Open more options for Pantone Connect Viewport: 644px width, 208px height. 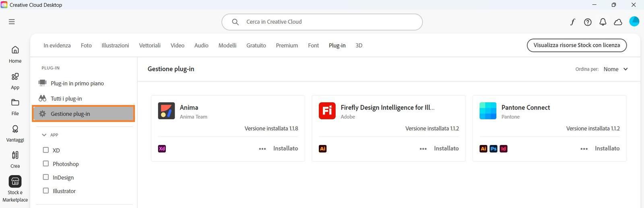pos(584,149)
